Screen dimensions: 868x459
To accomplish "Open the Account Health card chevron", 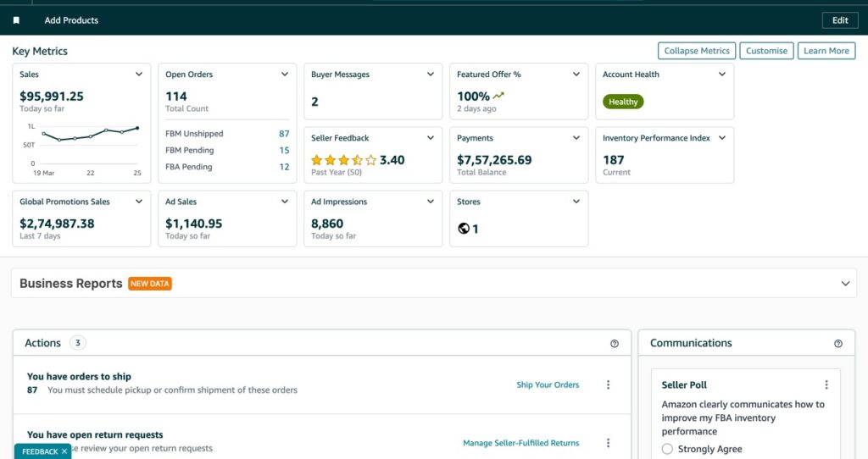I will [x=722, y=75].
